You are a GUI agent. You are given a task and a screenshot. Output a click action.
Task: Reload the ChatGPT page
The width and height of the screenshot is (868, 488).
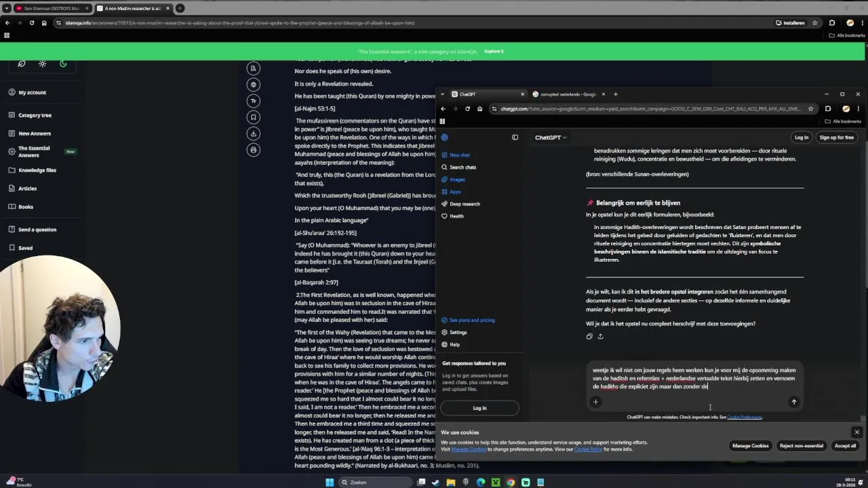click(x=467, y=109)
